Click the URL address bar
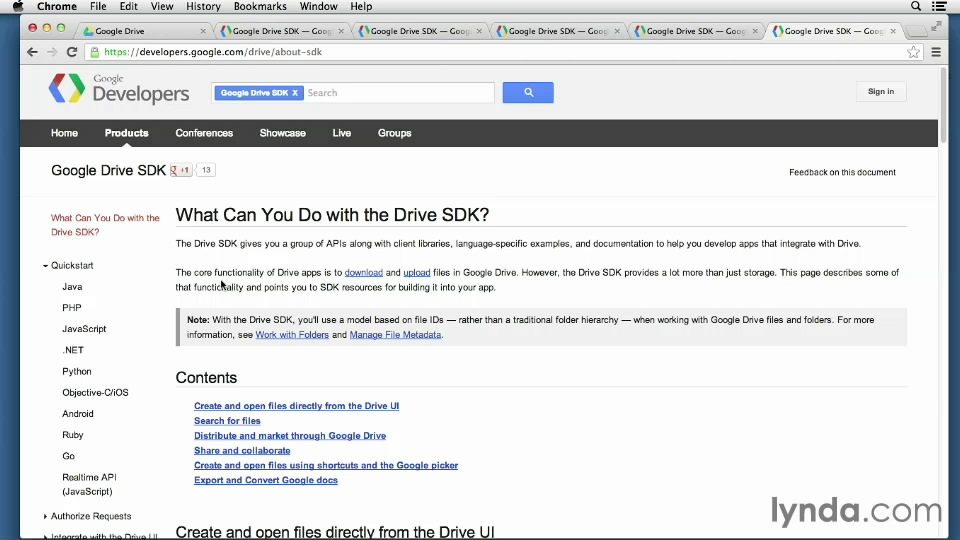This screenshot has width=960, height=540. pos(502,52)
